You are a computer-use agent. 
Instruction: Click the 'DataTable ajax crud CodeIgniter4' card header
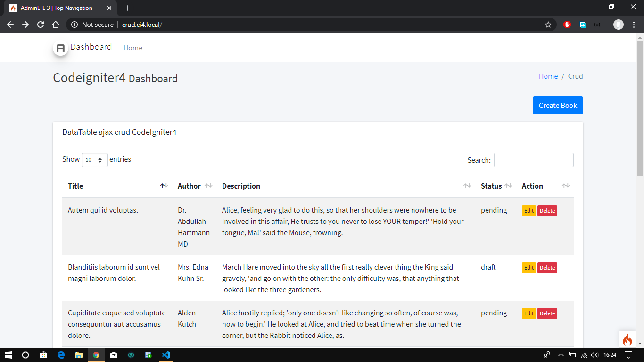coord(318,132)
